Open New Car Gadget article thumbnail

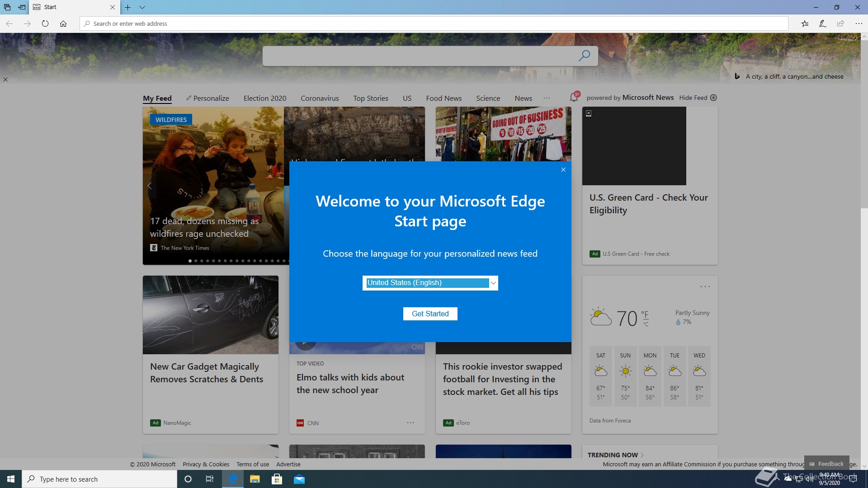point(211,315)
